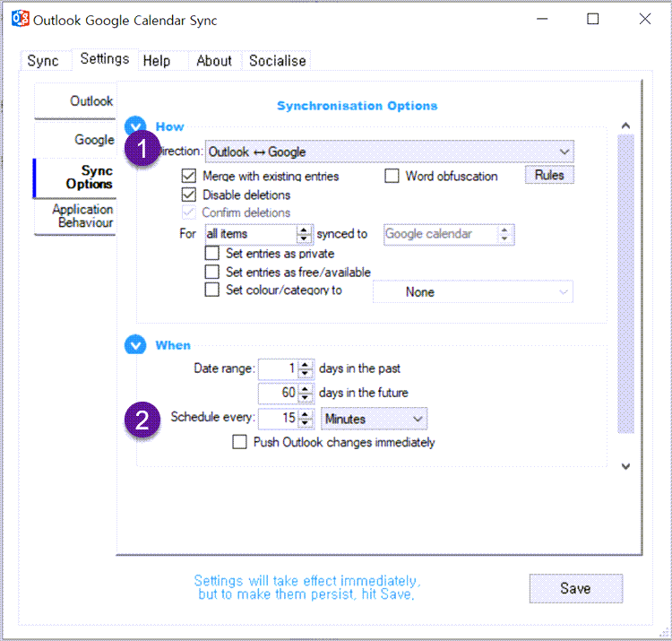The width and height of the screenshot is (672, 641).
Task: Open the Minutes schedule unit dropdown
Action: [374, 419]
